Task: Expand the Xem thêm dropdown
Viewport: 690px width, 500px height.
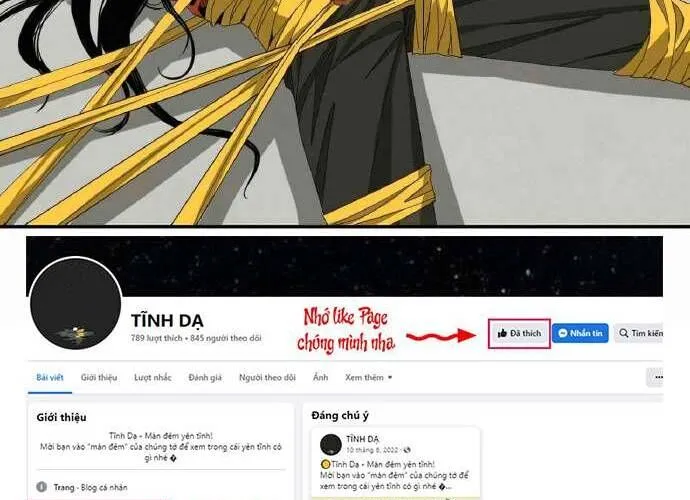Action: pyautogui.click(x=368, y=377)
